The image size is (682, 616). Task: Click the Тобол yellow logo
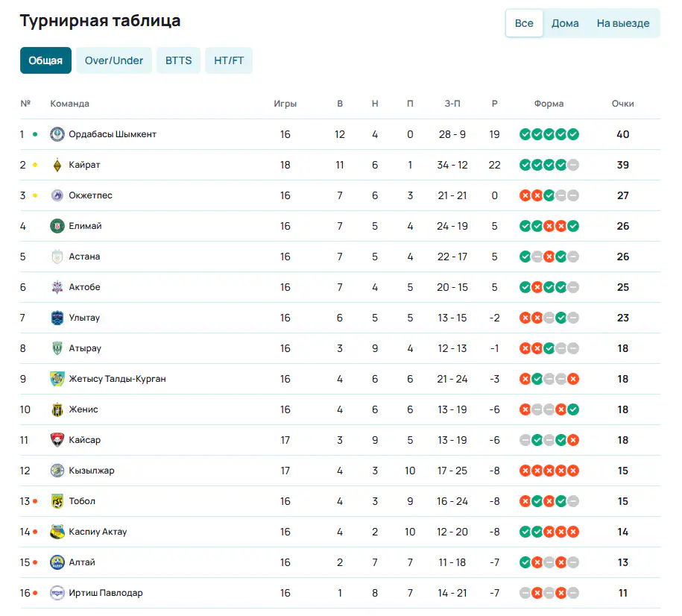57,501
